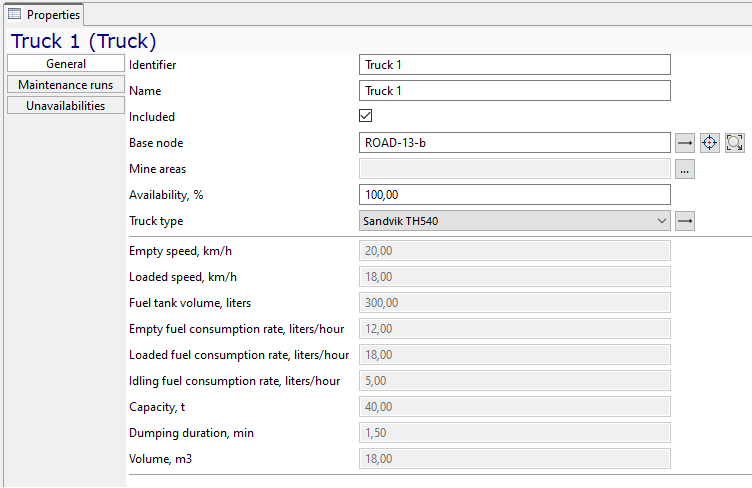Screen dimensions: 752x488
Task: Go to the Truck type via arrow icon
Action: coord(684,221)
